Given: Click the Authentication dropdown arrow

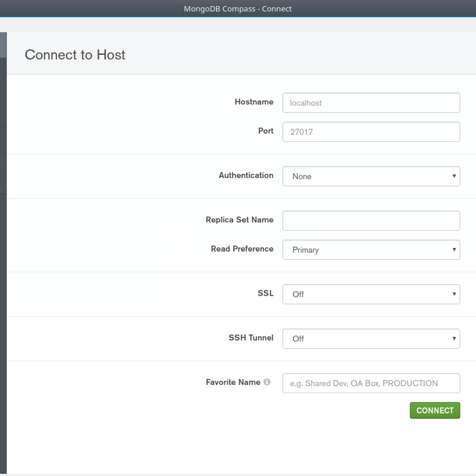Looking at the screenshot, I should click(454, 176).
